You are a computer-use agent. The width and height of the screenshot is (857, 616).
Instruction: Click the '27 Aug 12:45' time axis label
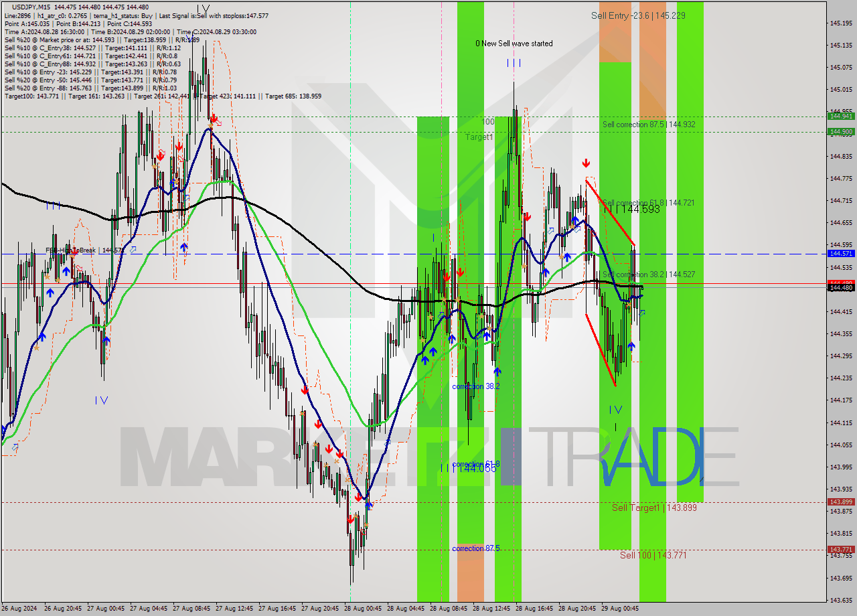pyautogui.click(x=234, y=609)
